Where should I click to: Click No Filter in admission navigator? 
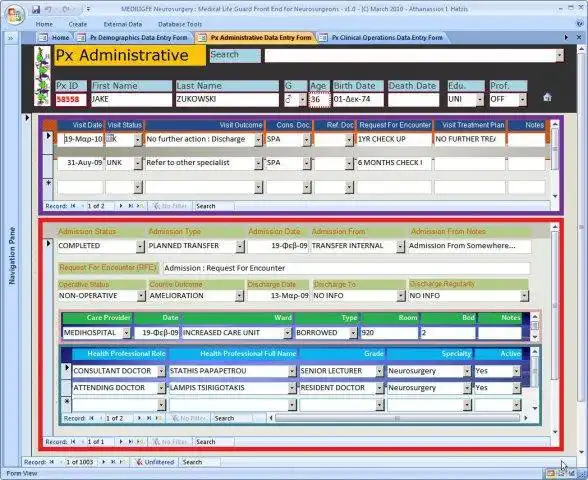pyautogui.click(x=170, y=442)
